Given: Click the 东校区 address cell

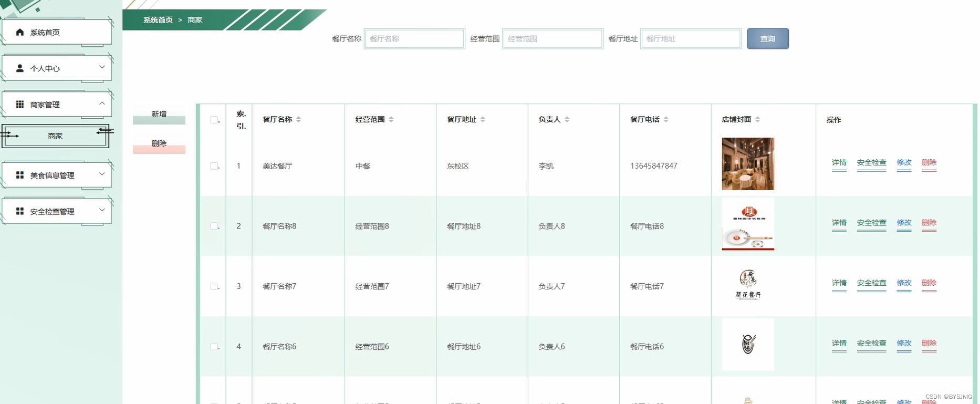Looking at the screenshot, I should coord(458,166).
